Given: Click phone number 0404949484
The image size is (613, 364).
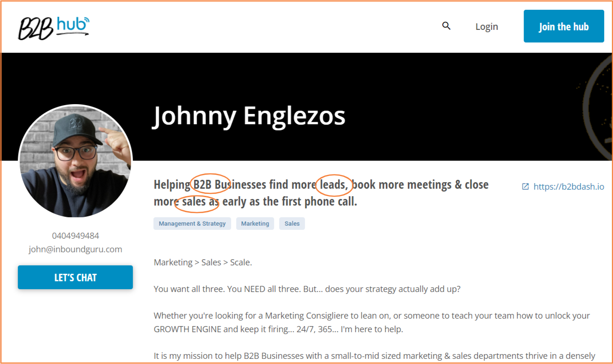Looking at the screenshot, I should [x=75, y=236].
